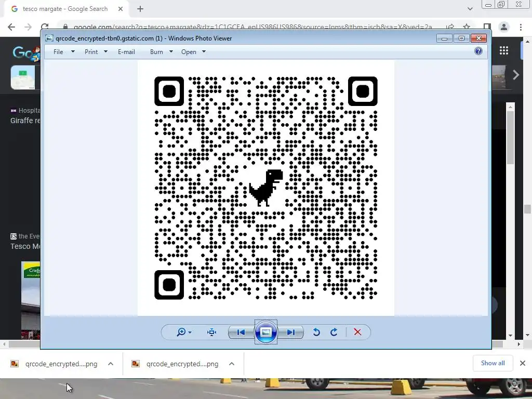Click the next arrow on image carousel
Image resolution: width=532 pixels, height=399 pixels.
516,75
